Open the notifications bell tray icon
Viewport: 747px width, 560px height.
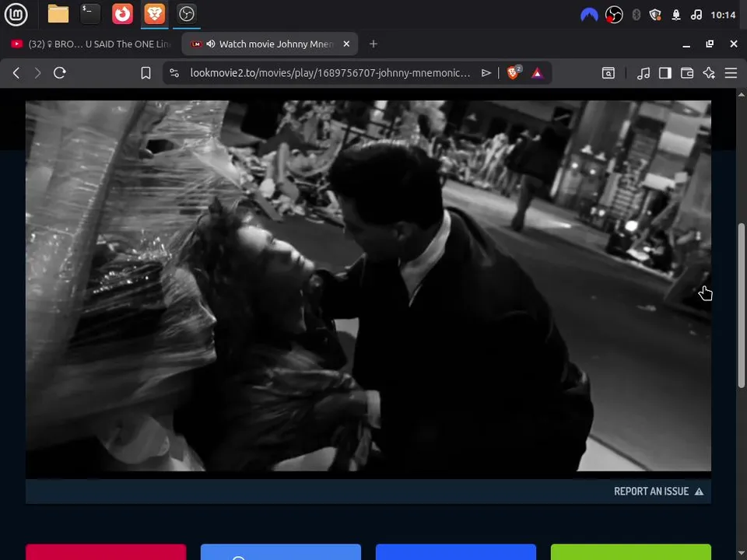[x=675, y=16]
